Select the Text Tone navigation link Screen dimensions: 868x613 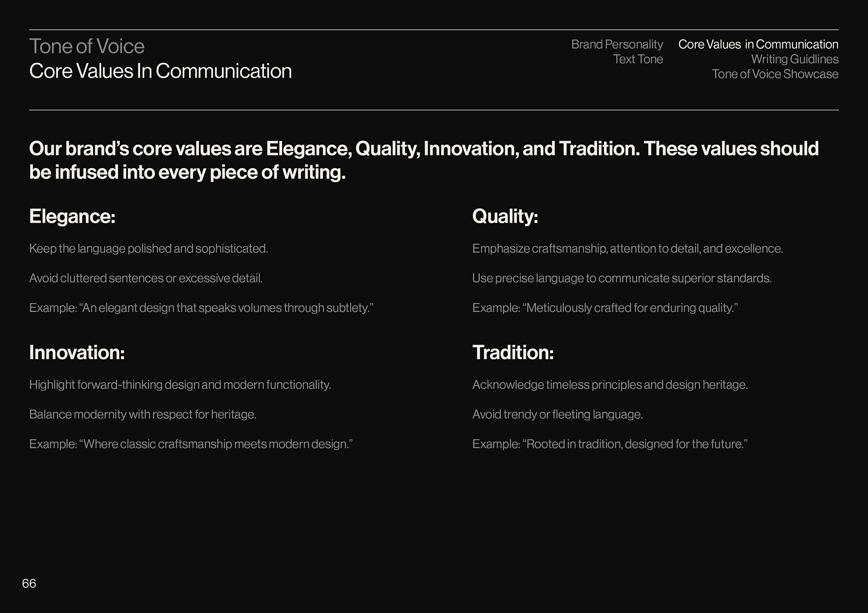point(638,59)
